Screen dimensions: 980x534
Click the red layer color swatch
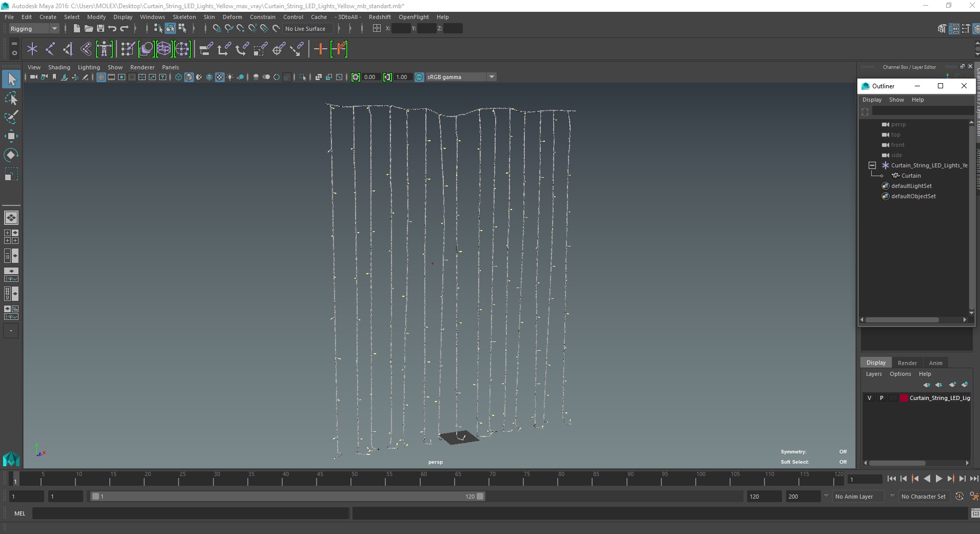pyautogui.click(x=904, y=398)
